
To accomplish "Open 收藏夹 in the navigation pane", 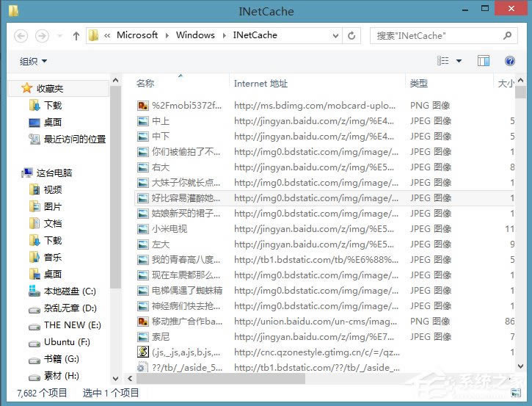I will pos(50,89).
